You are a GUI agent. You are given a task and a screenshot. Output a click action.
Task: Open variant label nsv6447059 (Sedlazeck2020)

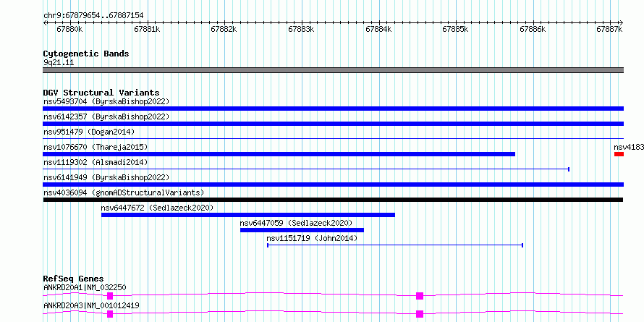(296, 223)
